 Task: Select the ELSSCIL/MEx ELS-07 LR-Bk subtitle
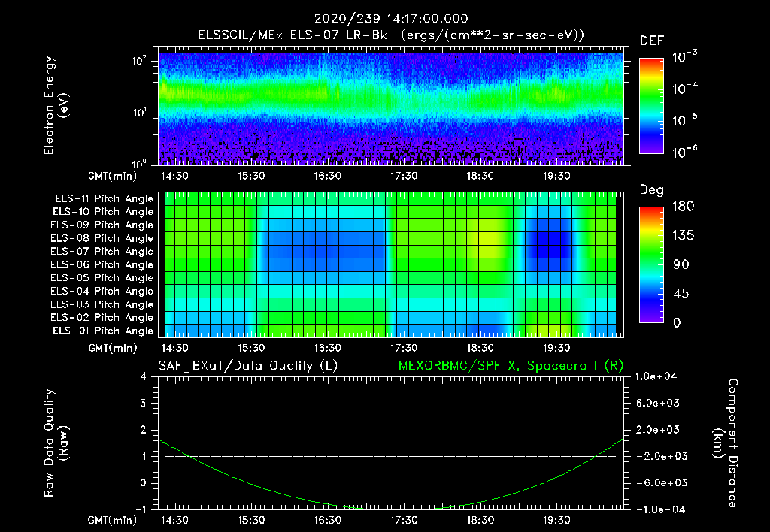[293, 35]
